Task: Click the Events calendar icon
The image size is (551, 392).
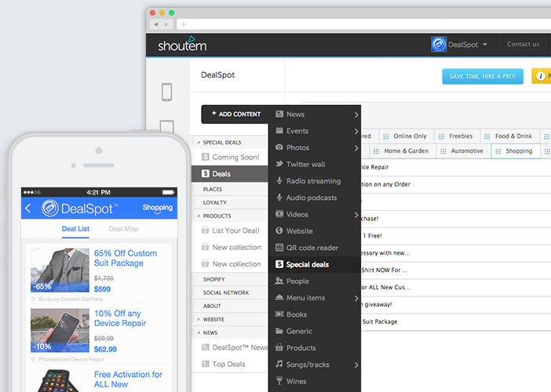Action: (x=279, y=131)
